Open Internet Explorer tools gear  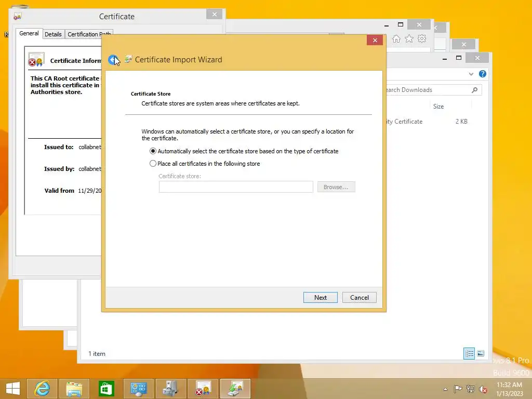(422, 38)
